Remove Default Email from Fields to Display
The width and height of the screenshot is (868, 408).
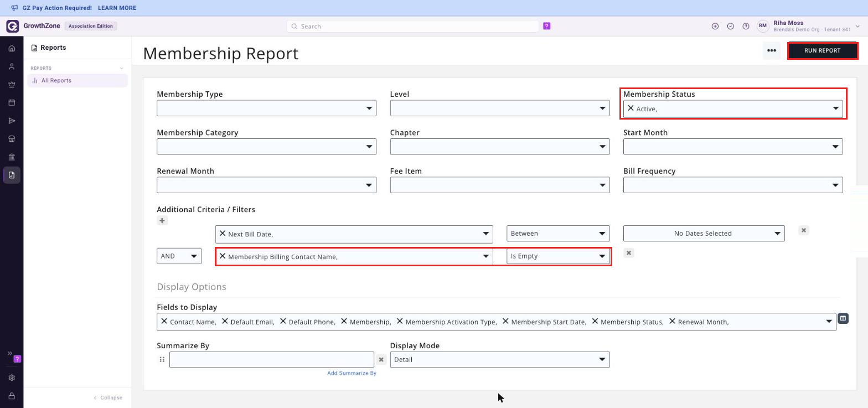[225, 321]
